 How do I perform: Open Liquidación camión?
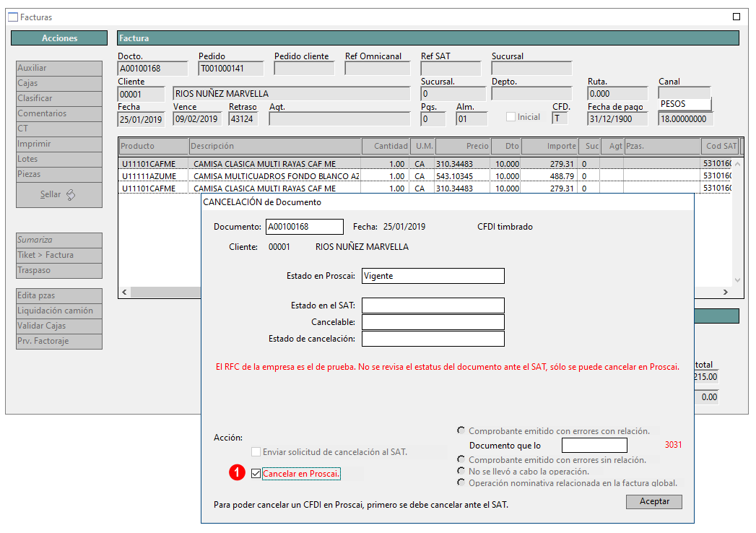click(x=58, y=311)
